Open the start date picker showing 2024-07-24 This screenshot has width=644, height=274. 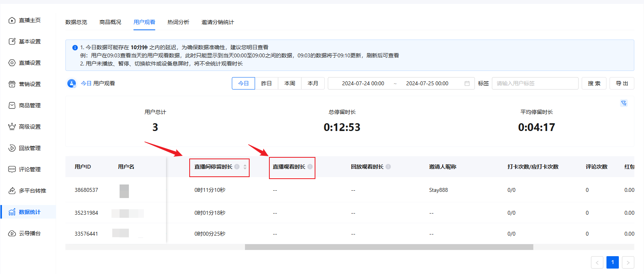coord(363,83)
